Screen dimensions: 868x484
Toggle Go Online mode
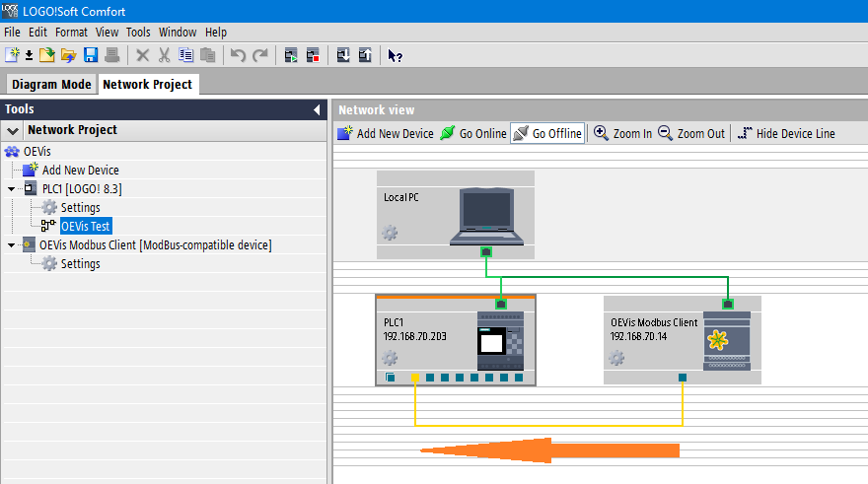[x=472, y=133]
